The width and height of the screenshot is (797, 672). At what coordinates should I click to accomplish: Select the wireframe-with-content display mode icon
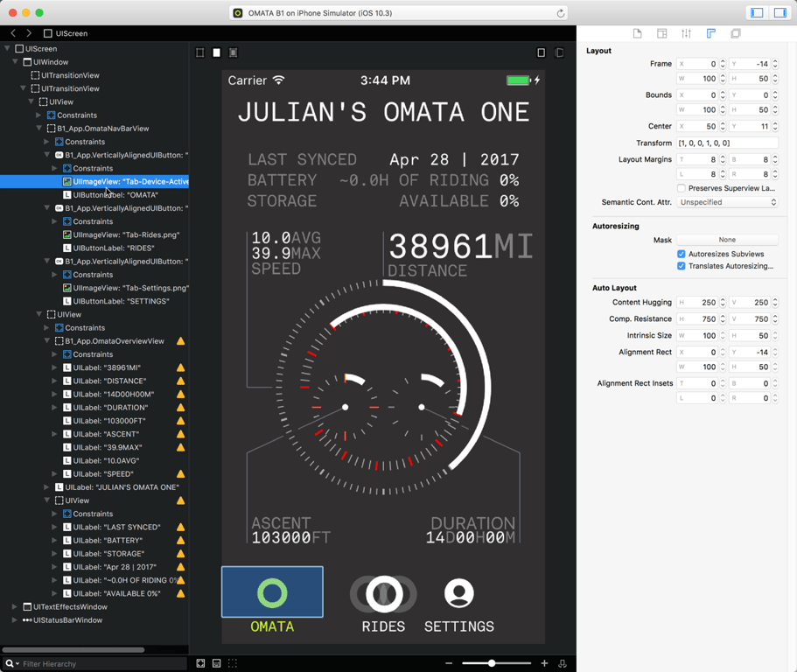[x=233, y=52]
